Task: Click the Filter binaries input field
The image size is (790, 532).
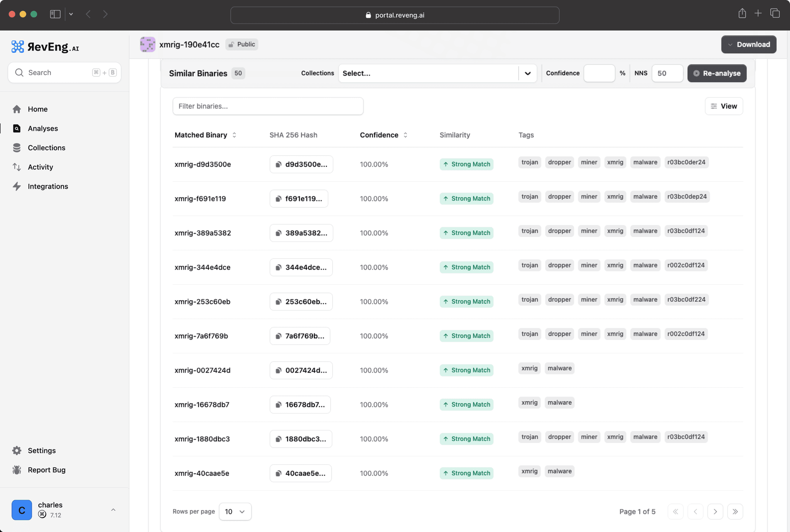Action: pos(268,106)
